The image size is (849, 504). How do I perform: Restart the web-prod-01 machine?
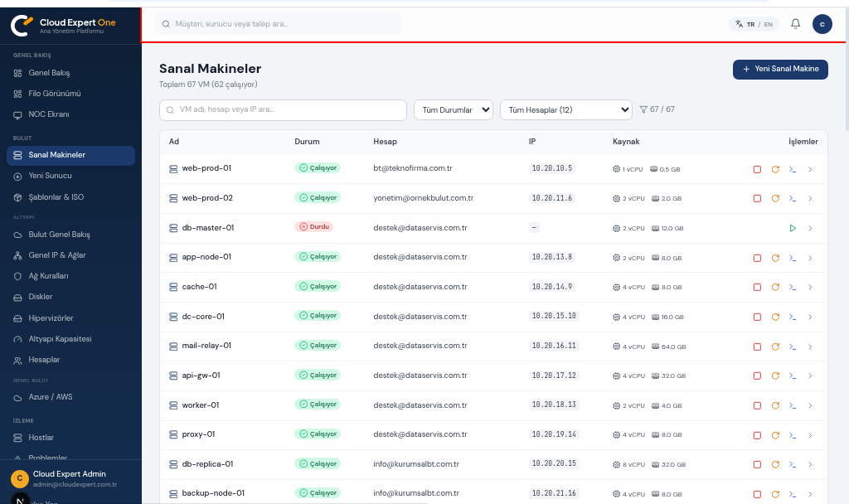(775, 169)
